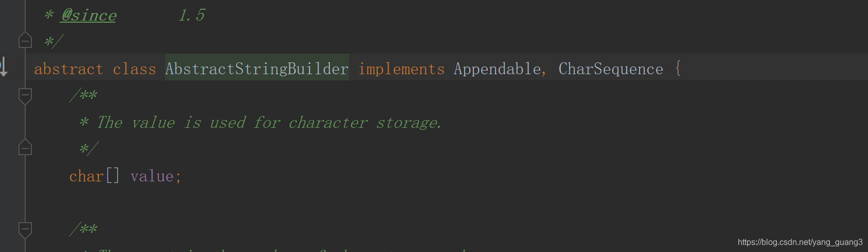The width and height of the screenshot is (868, 252).
Task: Click the Appendable interface name
Action: coord(497,69)
